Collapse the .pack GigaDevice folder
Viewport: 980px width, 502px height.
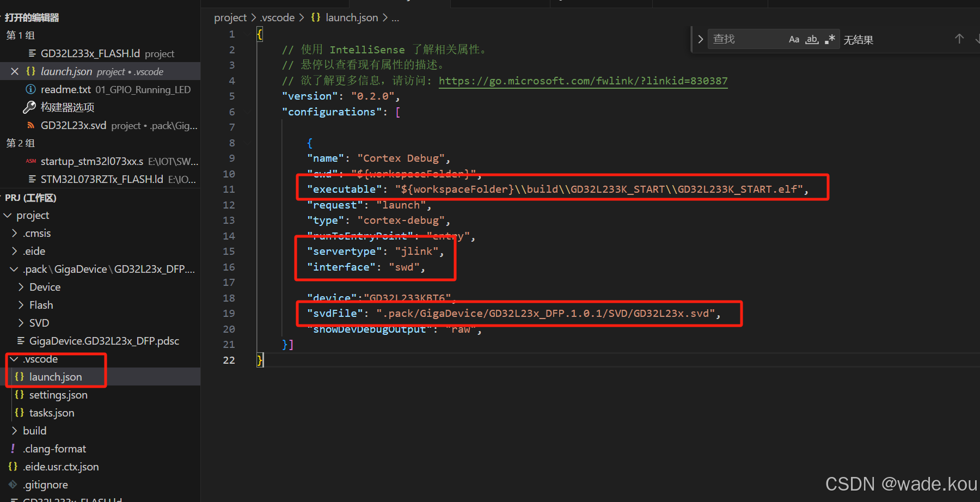coord(14,270)
